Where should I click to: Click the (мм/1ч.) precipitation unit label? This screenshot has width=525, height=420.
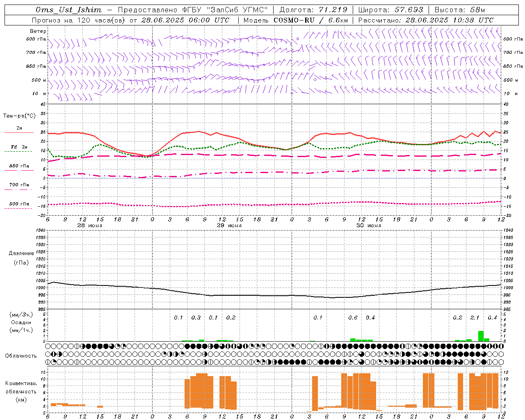[x=21, y=330]
